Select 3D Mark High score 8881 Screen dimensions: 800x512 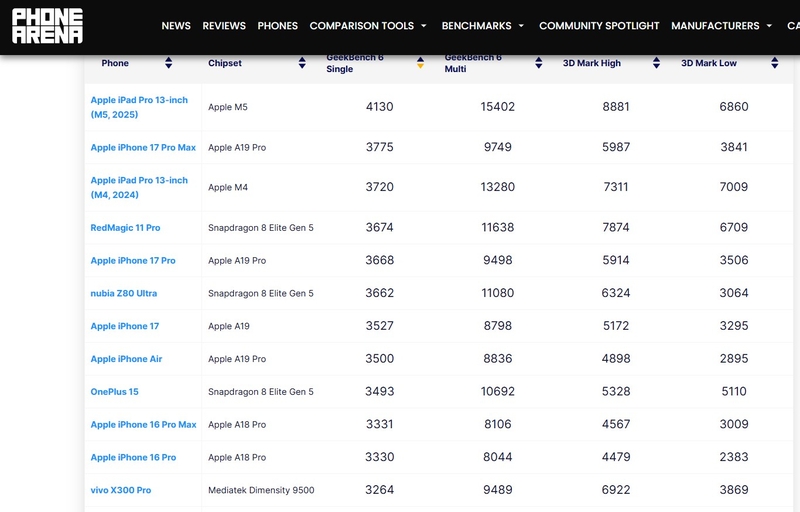pyautogui.click(x=616, y=107)
